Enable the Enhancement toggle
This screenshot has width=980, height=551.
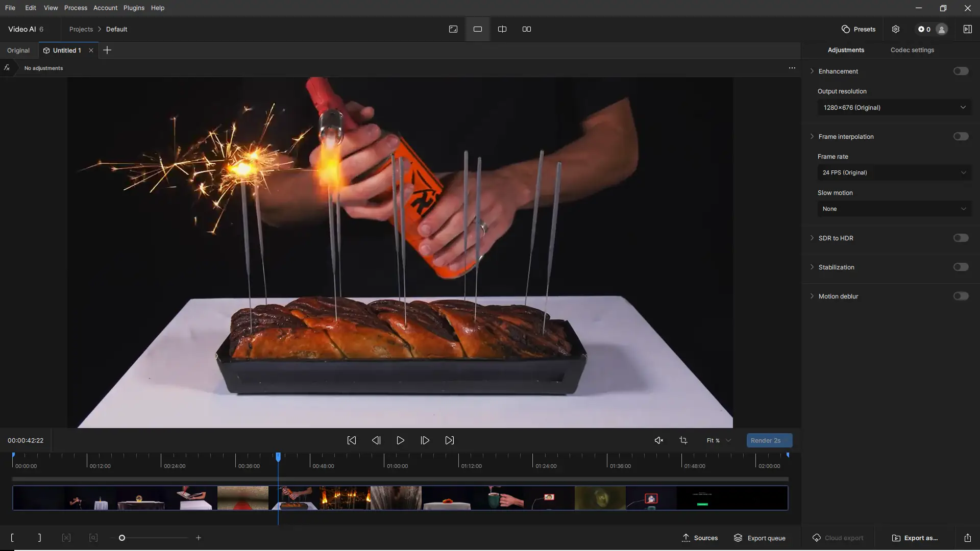(x=961, y=71)
